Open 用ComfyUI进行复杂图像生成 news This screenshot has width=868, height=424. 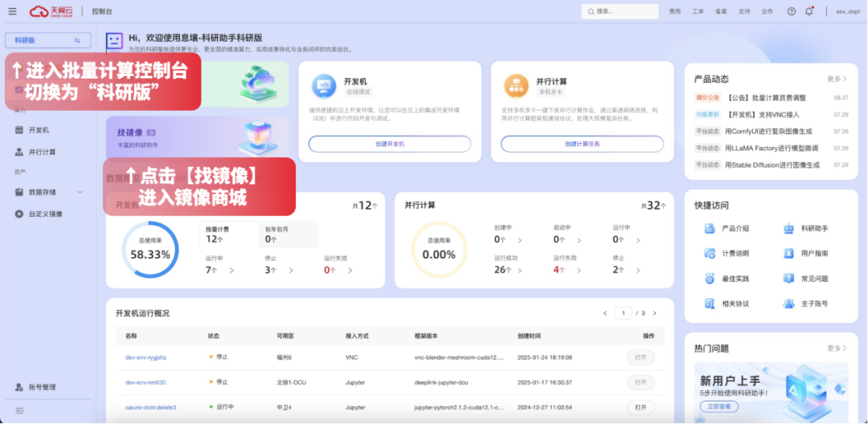(x=769, y=132)
